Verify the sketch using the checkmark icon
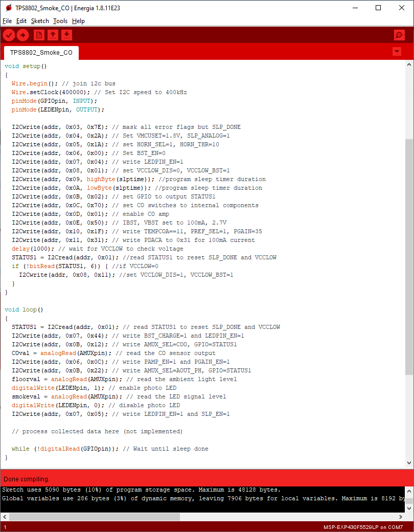The width and height of the screenshot is (414, 532). 9,35
